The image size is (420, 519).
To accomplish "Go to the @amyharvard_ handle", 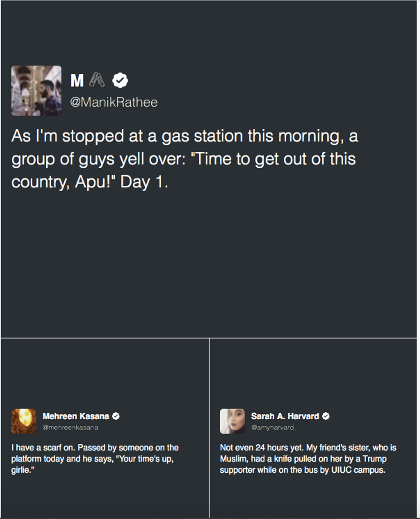I will pos(274,427).
